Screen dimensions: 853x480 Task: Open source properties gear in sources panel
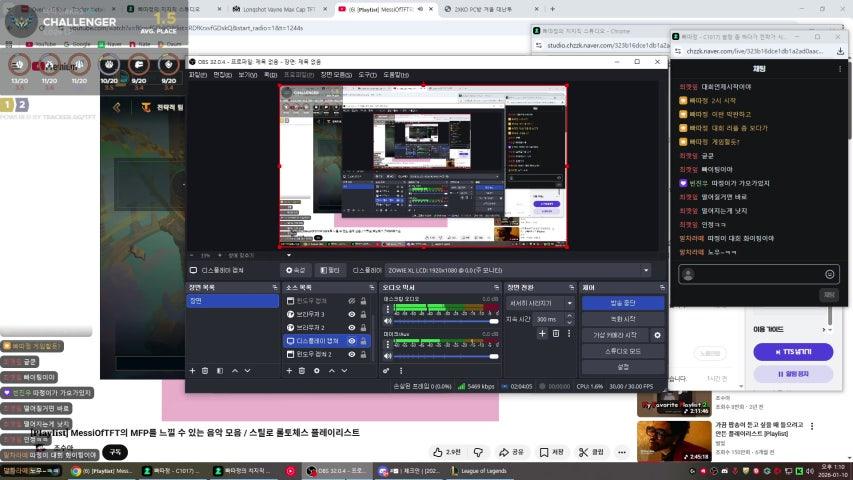click(x=317, y=371)
